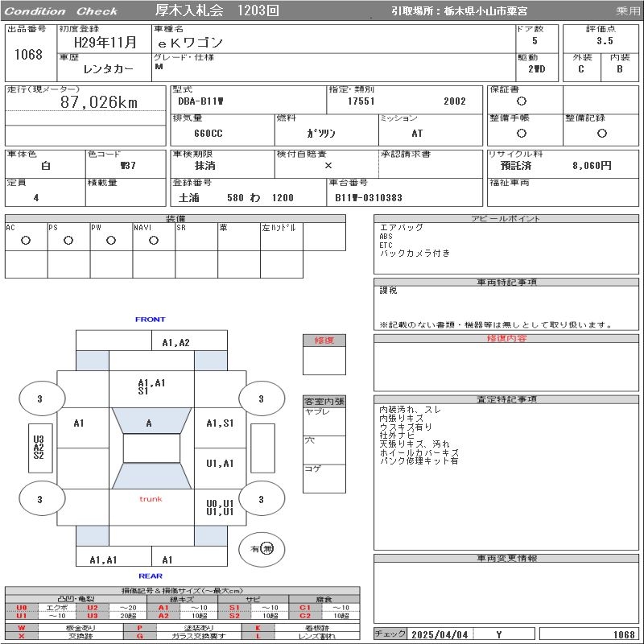
Task: Click body color 白
Action: [46, 166]
